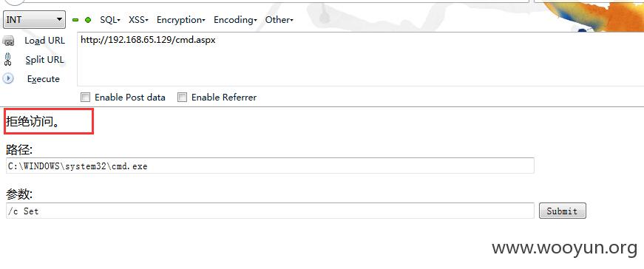Click the Load URL printer-like icon
Viewport: 644px width, 269px height.
coord(8,41)
